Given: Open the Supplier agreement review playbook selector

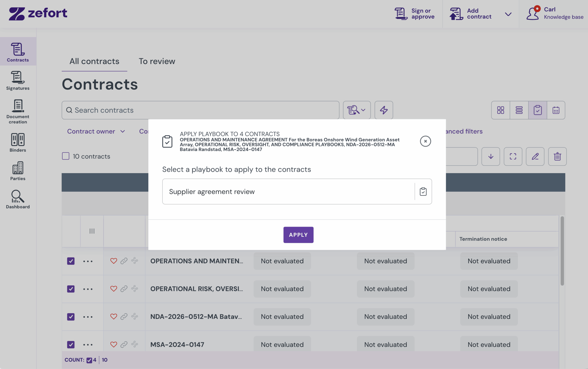Looking at the screenshot, I should (x=297, y=192).
